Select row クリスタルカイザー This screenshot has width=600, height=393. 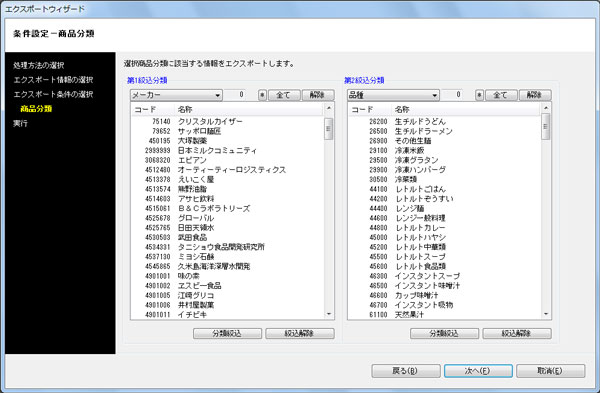(227, 122)
